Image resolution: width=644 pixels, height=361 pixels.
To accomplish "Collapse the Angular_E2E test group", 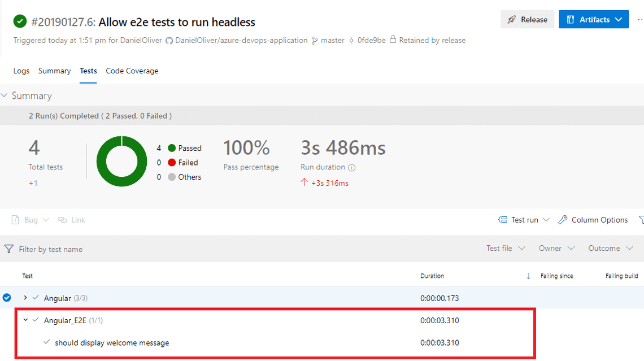I will pyautogui.click(x=25, y=320).
